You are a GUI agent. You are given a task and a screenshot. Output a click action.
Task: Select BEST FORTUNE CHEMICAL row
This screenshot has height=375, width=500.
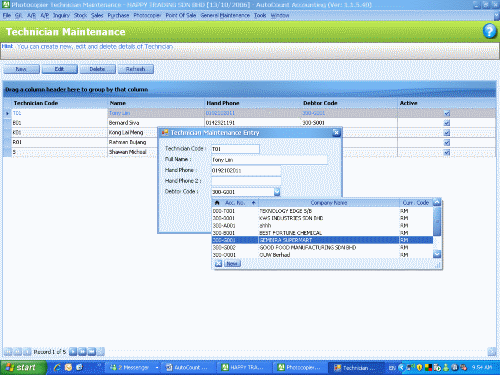coord(322,233)
